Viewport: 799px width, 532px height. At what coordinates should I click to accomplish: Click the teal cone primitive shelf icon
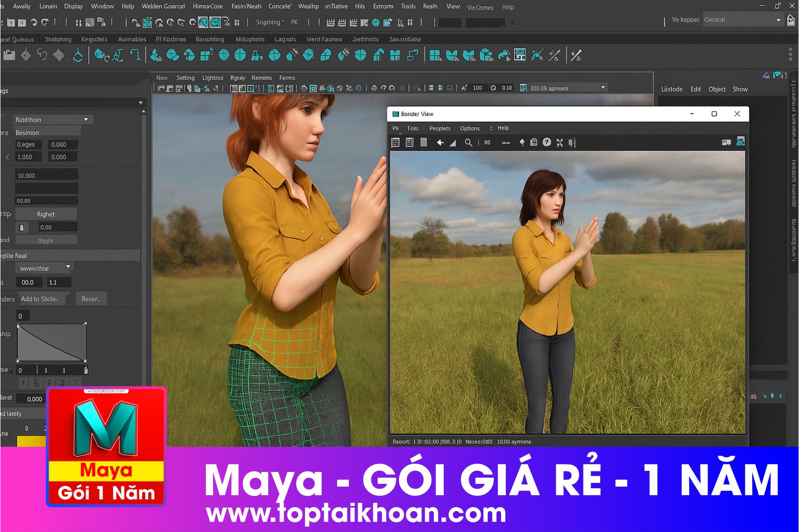[155, 55]
